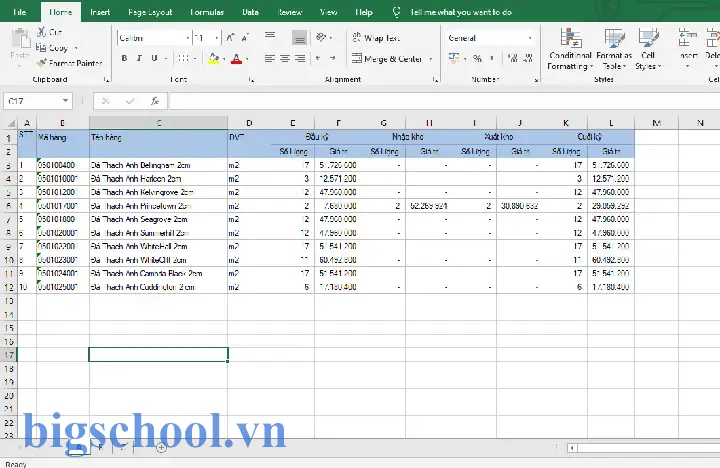Align text left in the cell
720x468 pixels.
270,58
